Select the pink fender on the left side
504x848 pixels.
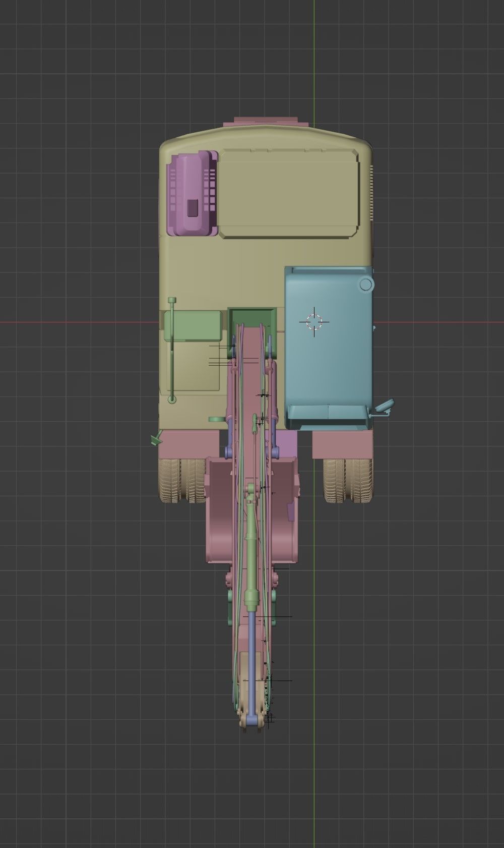tap(188, 444)
